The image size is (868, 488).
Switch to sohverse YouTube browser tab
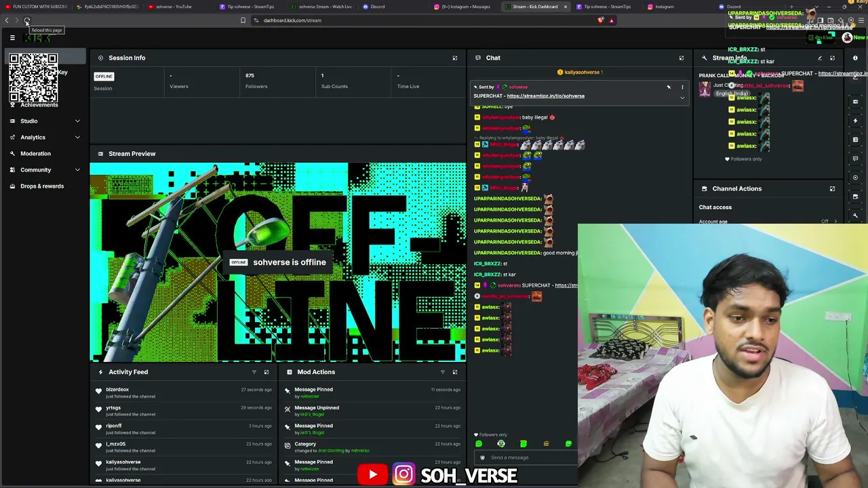178,7
